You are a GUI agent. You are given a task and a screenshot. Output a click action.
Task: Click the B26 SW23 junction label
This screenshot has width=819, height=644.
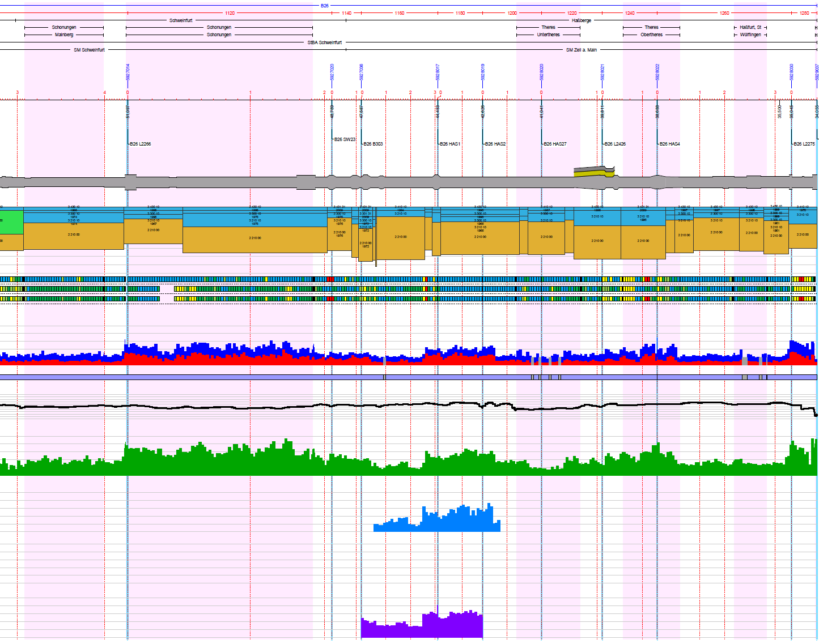pyautogui.click(x=345, y=139)
